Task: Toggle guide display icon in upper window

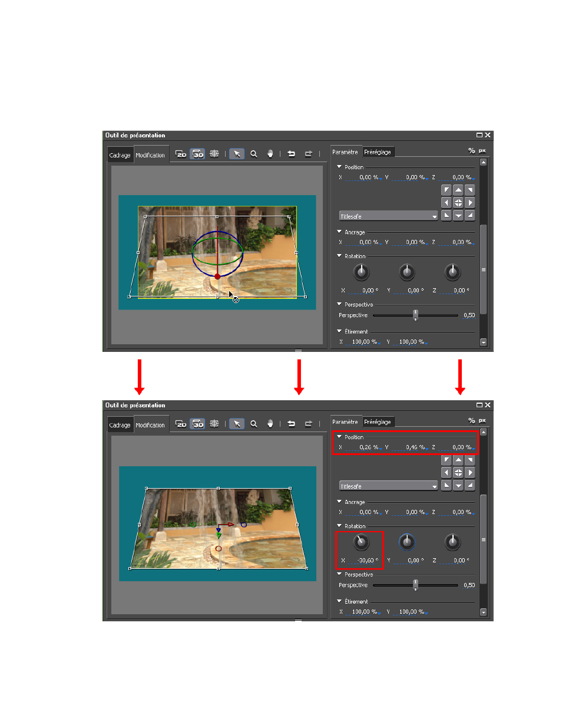Action: tap(214, 154)
